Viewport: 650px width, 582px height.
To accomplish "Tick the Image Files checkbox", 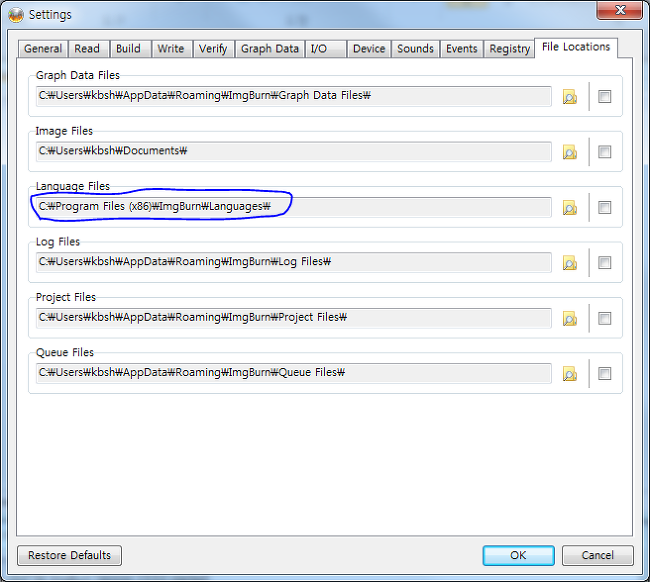I will (604, 152).
